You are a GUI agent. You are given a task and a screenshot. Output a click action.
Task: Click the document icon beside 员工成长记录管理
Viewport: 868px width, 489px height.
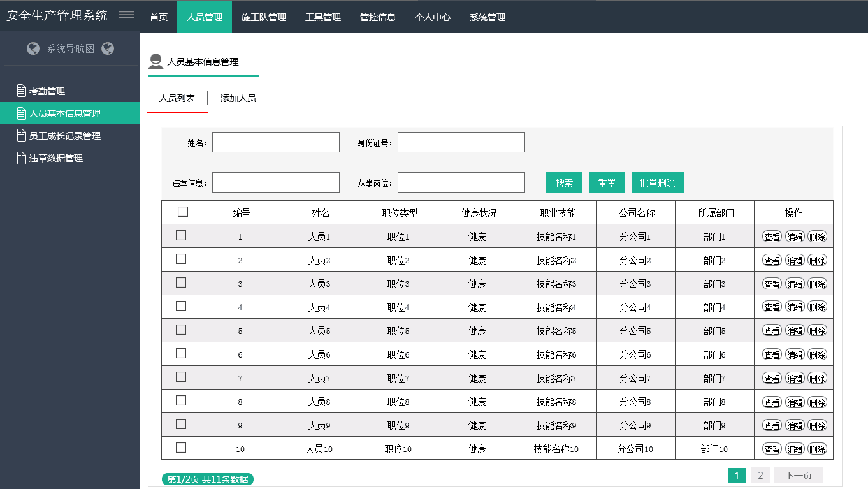click(22, 136)
